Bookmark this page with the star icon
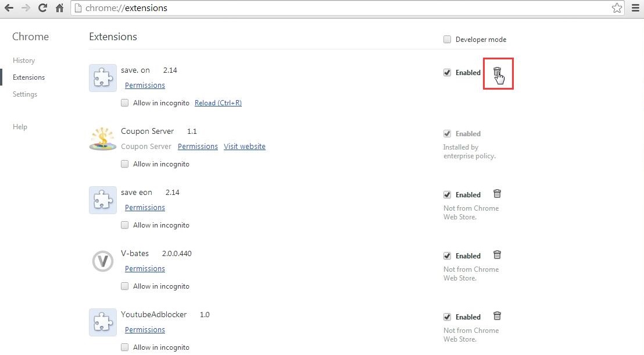Viewport: 644px width, 355px height. coord(617,8)
